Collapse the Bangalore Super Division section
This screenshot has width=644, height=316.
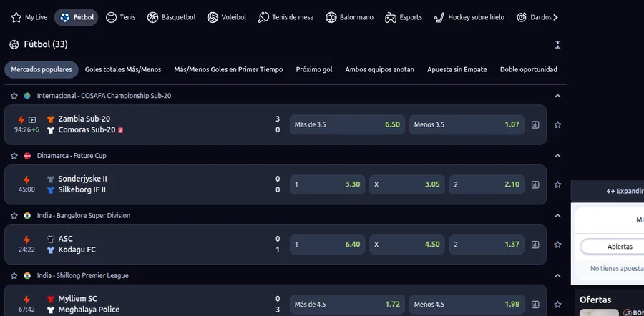coord(557,215)
